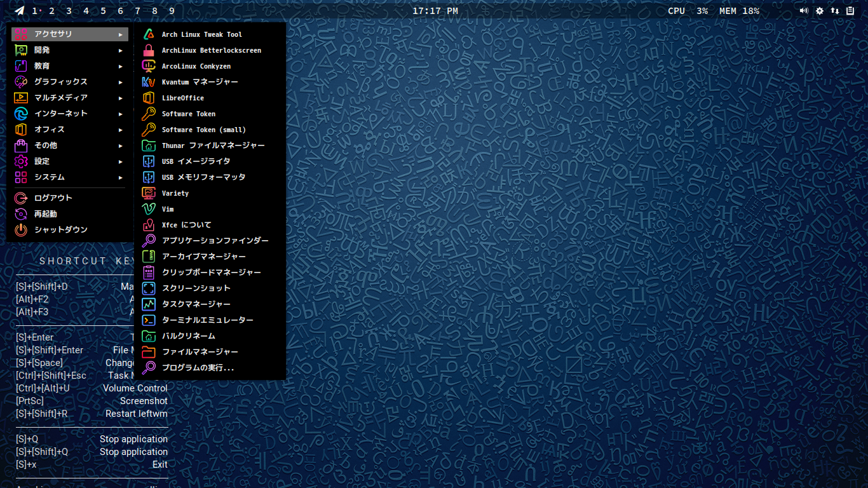Switch to workspace 5
Screen dimensions: 868x488
103,11
